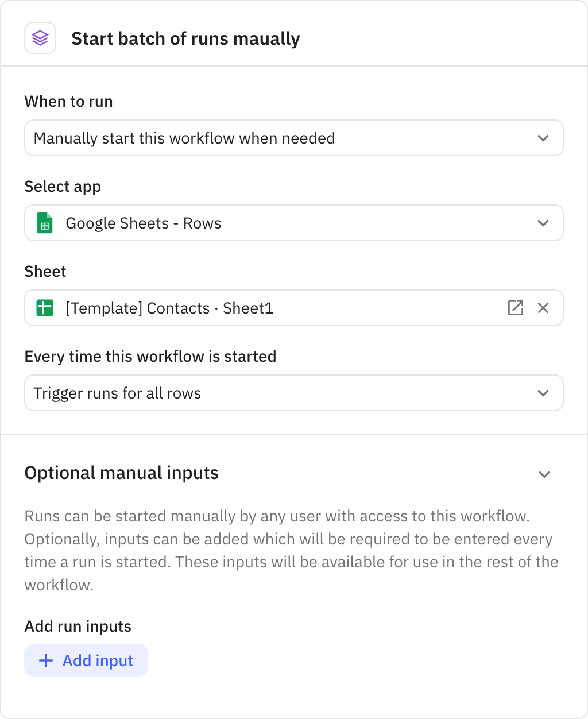Click the Optional manual inputs heading
588x719 pixels.
point(121,473)
